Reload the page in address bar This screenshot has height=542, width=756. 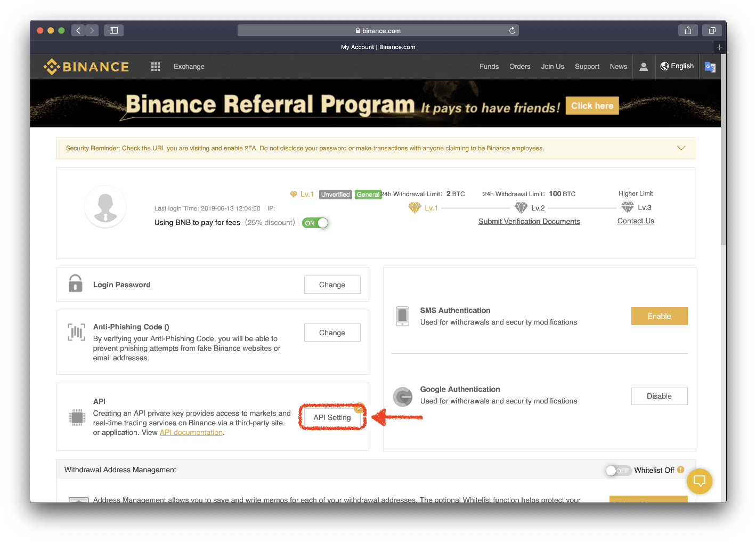pyautogui.click(x=512, y=30)
